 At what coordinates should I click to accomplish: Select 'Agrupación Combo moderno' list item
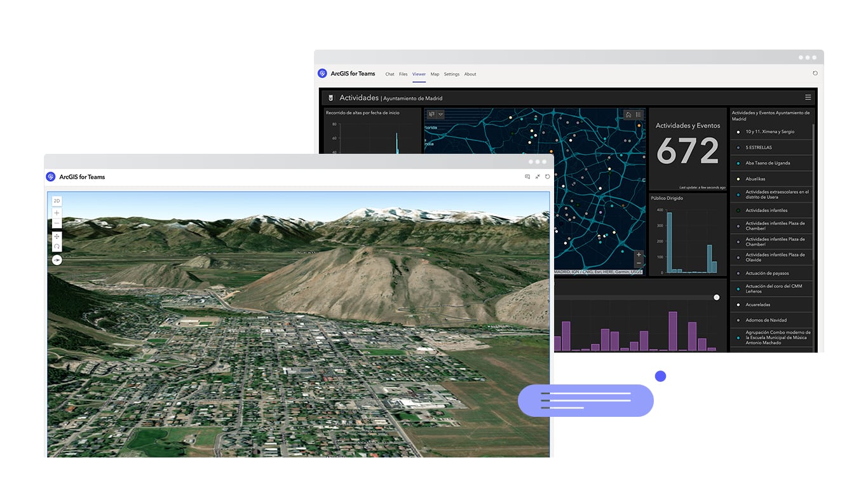click(771, 337)
